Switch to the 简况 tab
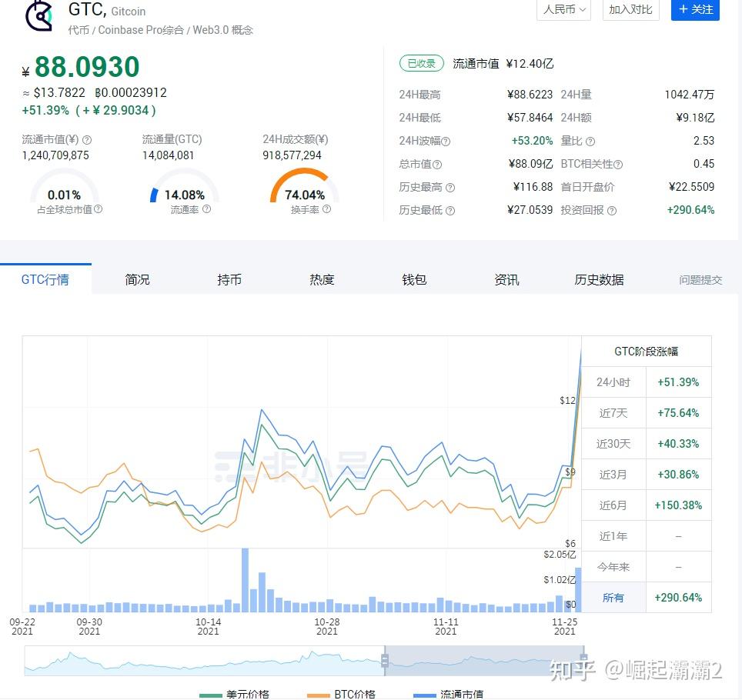Image resolution: width=742 pixels, height=700 pixels. [136, 279]
